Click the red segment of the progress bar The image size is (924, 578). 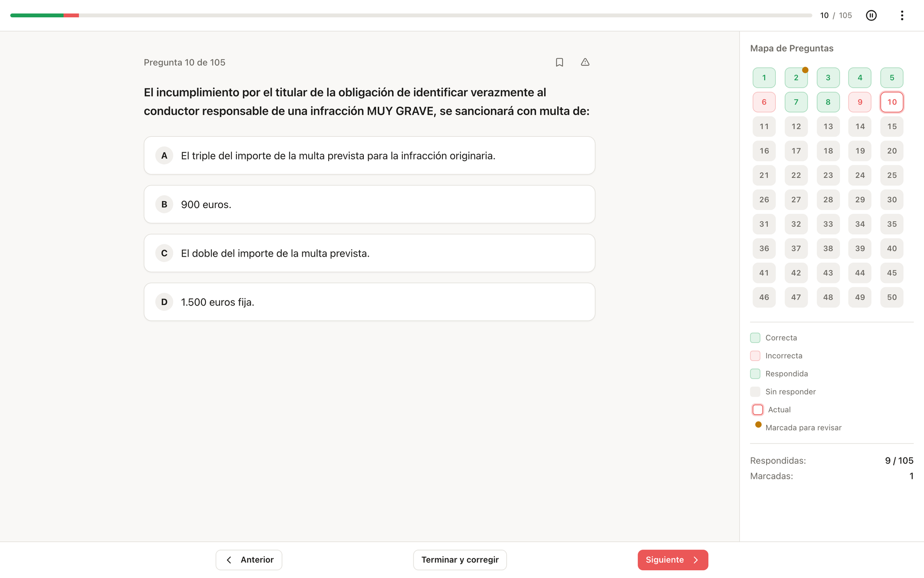71,15
